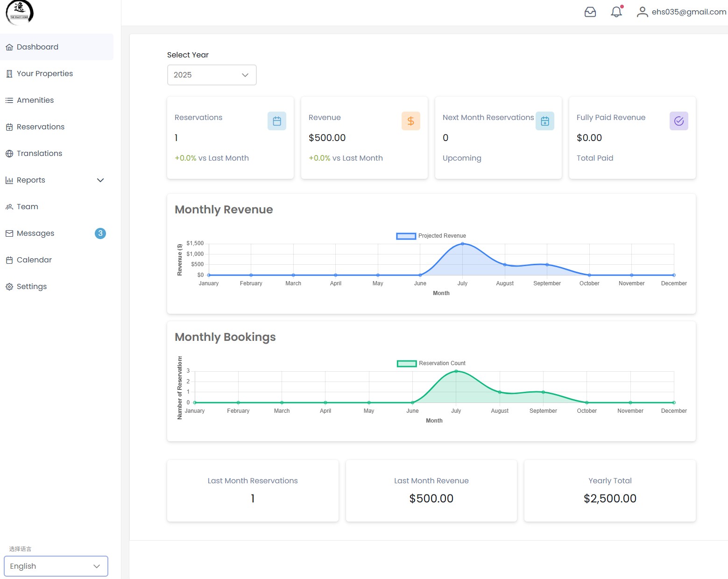Screen dimensions: 728x579
Task: Toggle the Reservation Count legend item
Action: tap(431, 363)
